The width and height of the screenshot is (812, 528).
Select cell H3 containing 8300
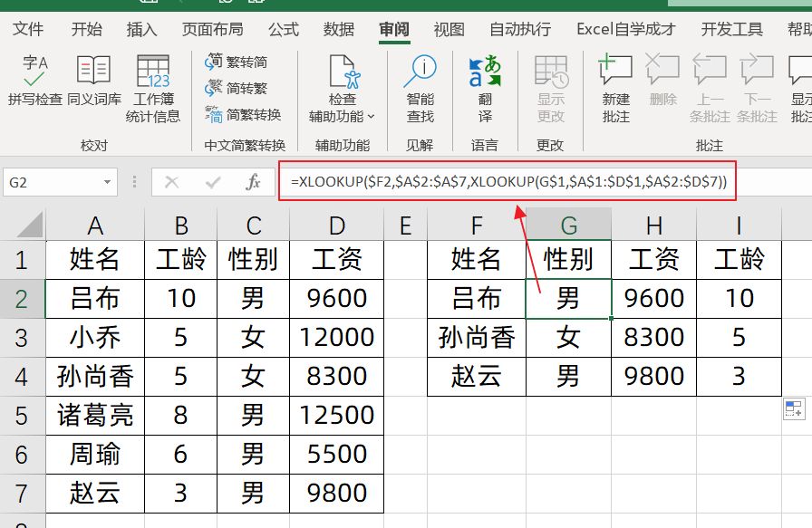click(654, 338)
